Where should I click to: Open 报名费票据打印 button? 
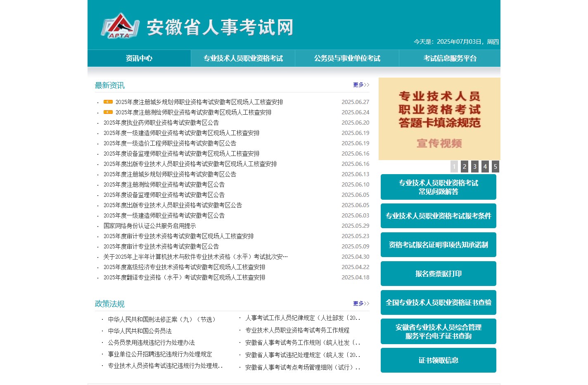coord(439,274)
